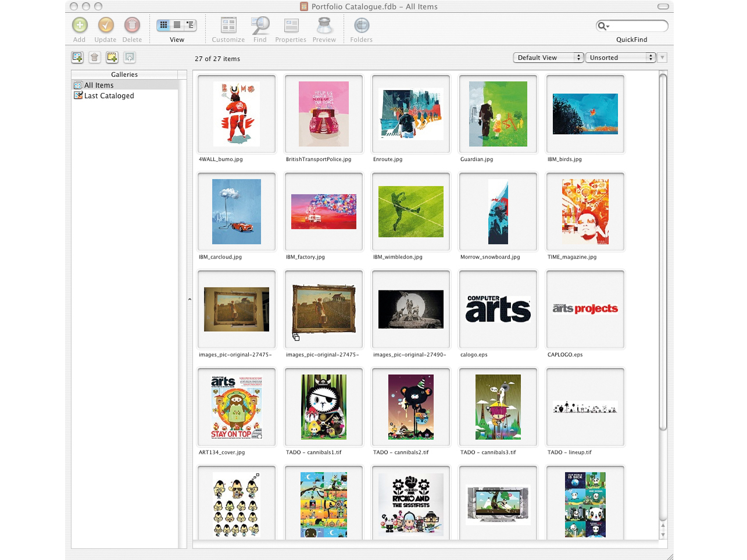Open the Customize toolbar tool

point(228,25)
